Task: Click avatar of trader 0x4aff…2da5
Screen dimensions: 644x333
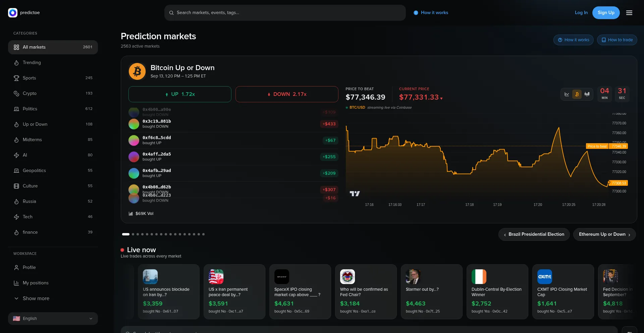Action: click(x=134, y=157)
